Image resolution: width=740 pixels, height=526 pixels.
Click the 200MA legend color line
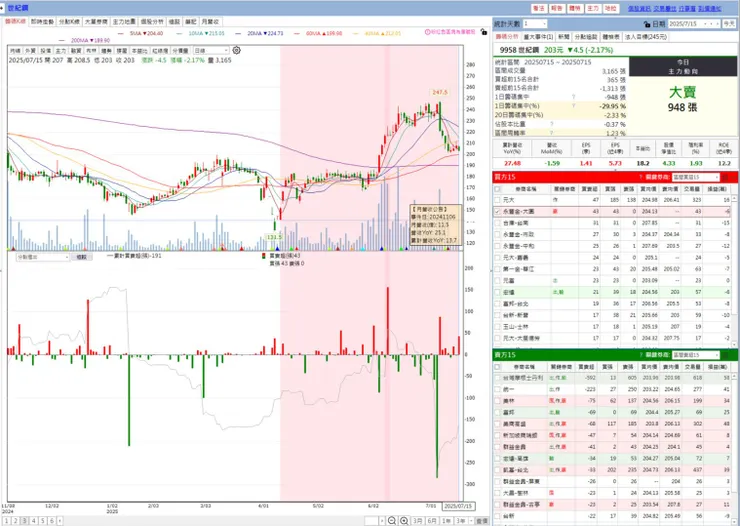click(x=62, y=41)
